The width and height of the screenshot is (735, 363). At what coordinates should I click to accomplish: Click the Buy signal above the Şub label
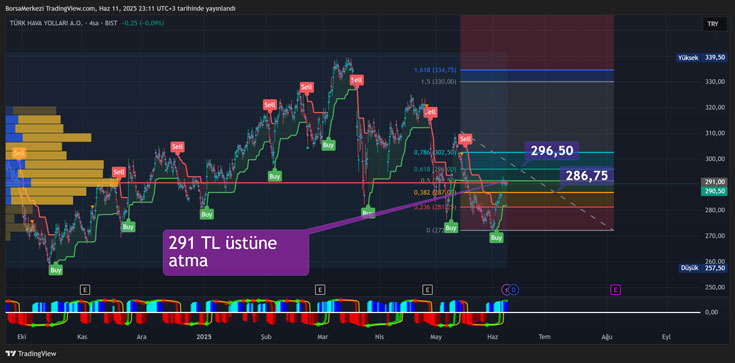275,176
